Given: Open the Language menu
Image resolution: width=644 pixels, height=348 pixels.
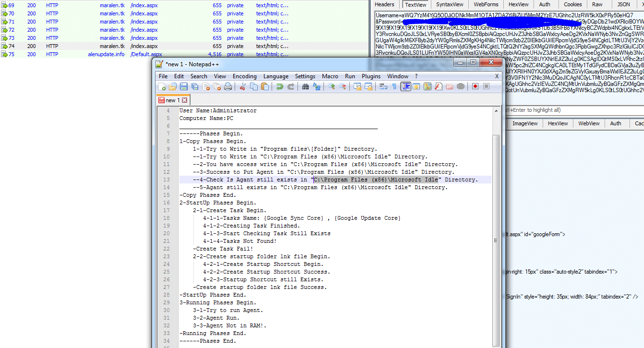Looking at the screenshot, I should coord(276,76).
